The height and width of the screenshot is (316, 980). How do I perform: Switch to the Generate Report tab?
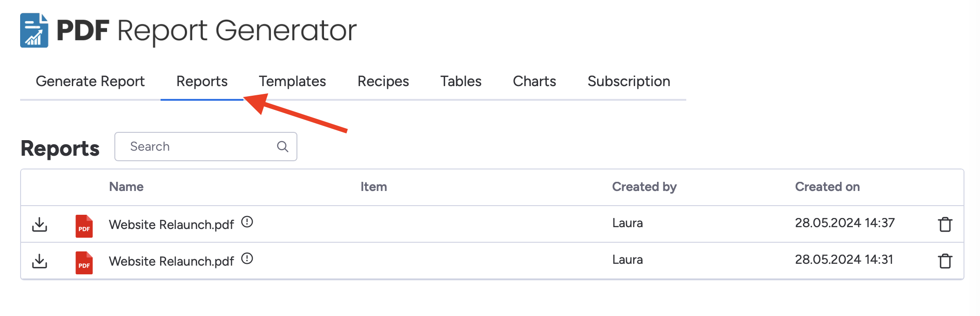[90, 82]
